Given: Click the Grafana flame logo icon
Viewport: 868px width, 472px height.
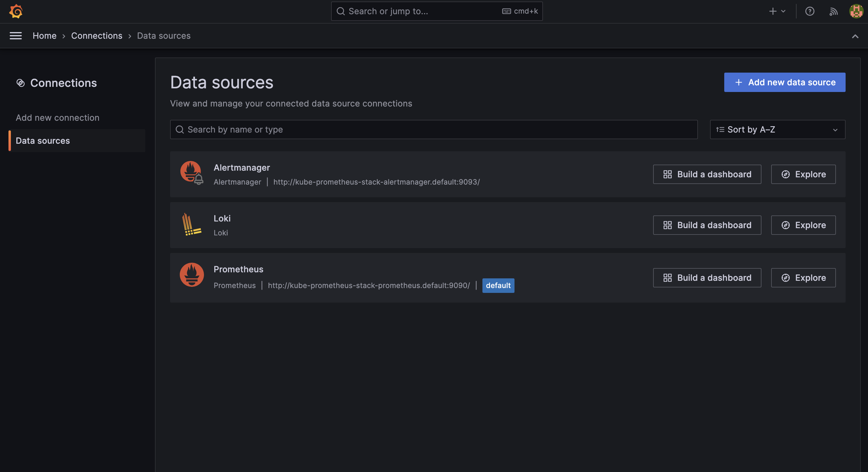Looking at the screenshot, I should pos(15,11).
